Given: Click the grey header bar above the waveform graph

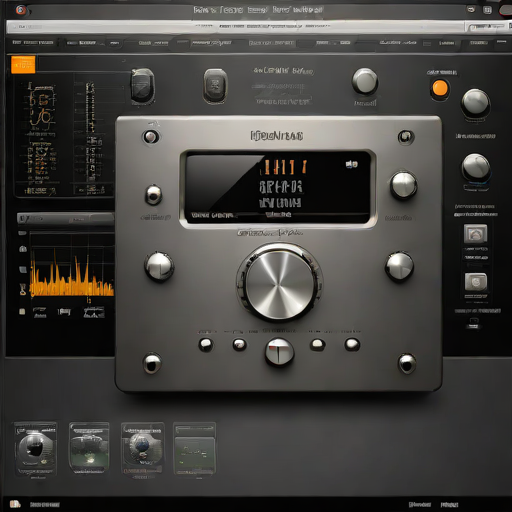Looking at the screenshot, I should [66, 219].
